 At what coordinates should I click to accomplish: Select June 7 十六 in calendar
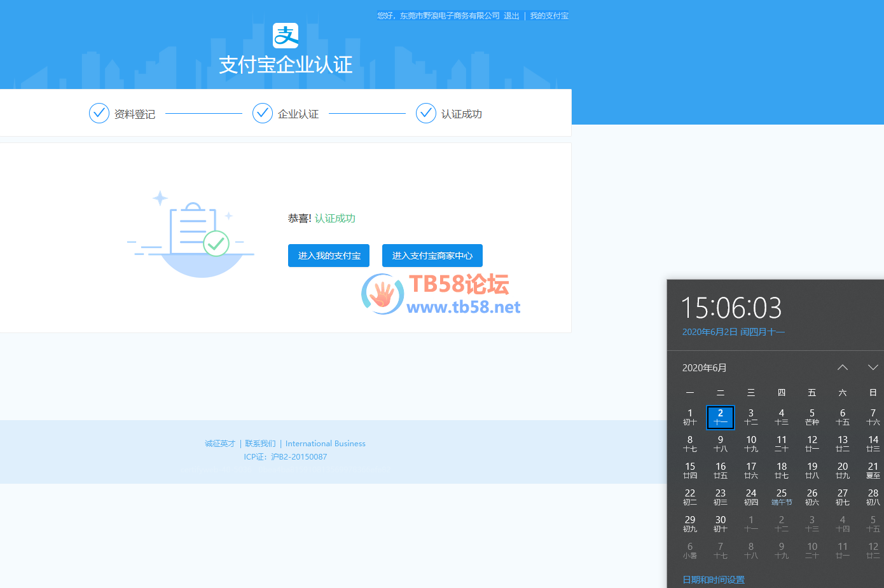(873, 418)
